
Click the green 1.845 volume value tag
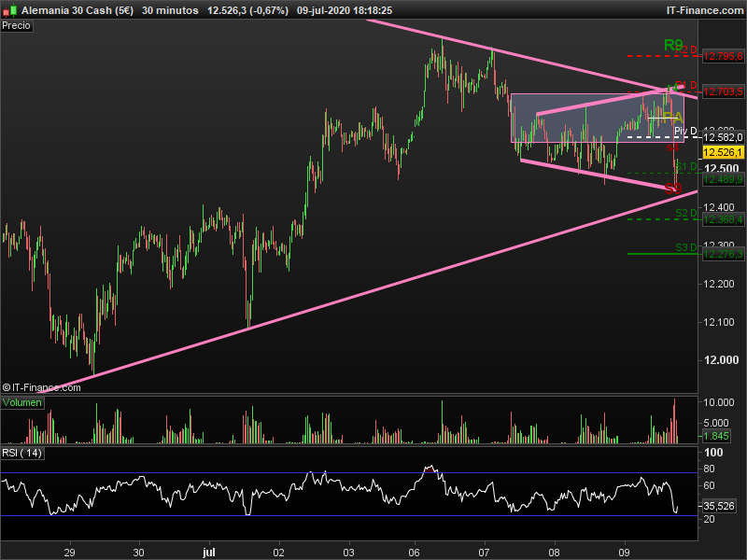click(716, 436)
